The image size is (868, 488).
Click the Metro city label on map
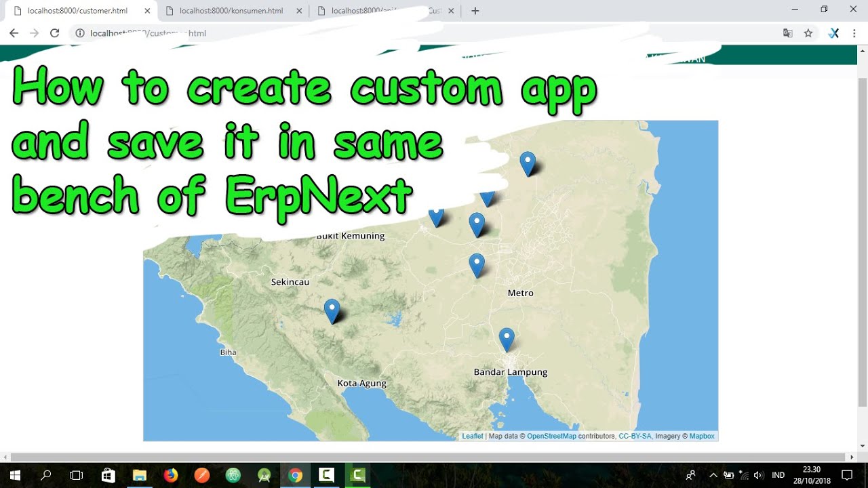(521, 293)
